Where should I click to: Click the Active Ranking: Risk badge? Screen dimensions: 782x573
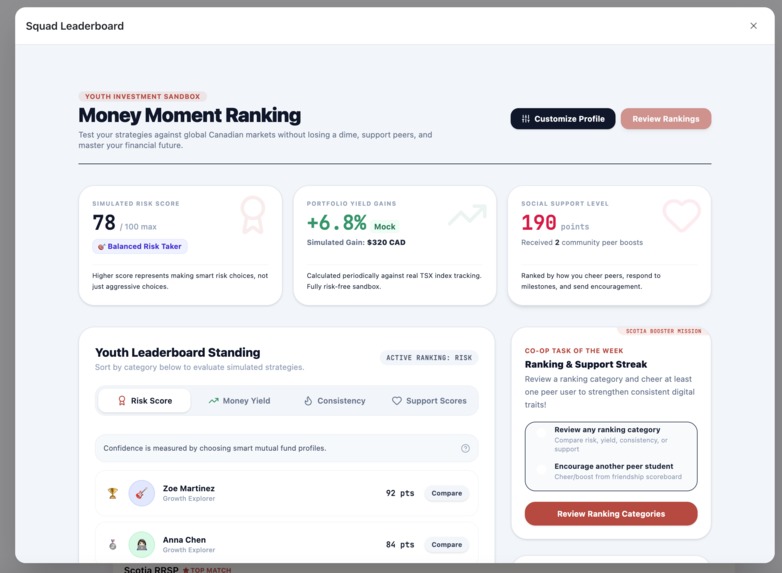[429, 358]
